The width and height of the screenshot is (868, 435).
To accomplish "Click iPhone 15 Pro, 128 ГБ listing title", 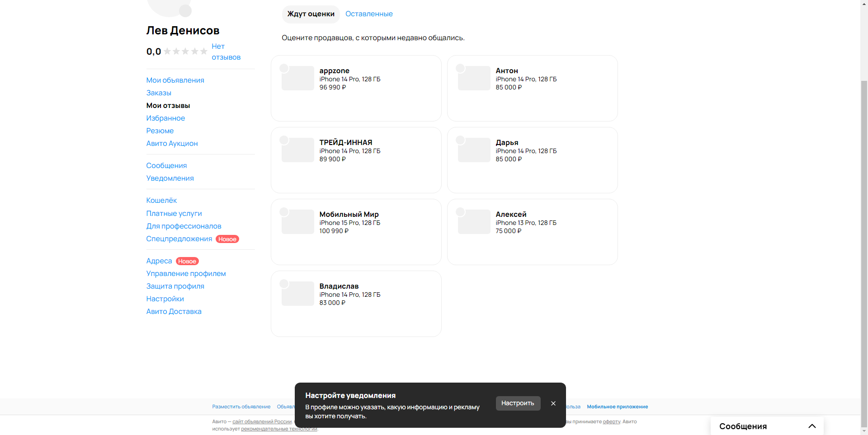I will pos(349,223).
